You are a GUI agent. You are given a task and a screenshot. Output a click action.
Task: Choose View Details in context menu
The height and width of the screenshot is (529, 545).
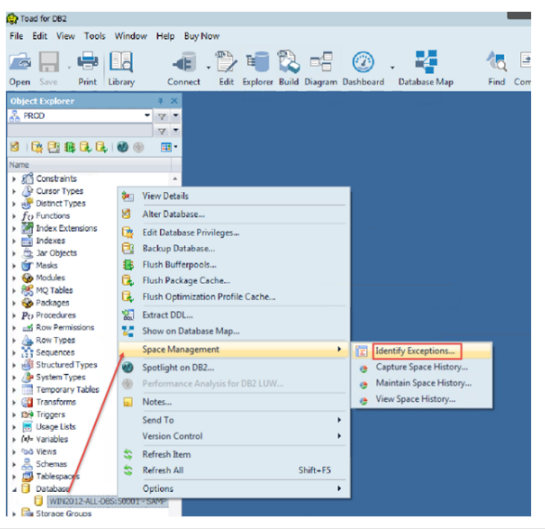pos(234,196)
